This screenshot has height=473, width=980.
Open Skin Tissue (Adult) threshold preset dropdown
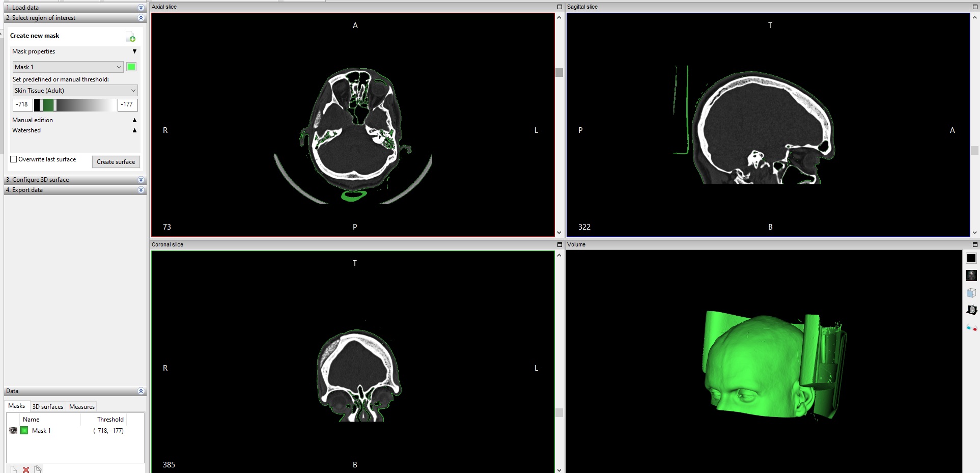coord(75,91)
